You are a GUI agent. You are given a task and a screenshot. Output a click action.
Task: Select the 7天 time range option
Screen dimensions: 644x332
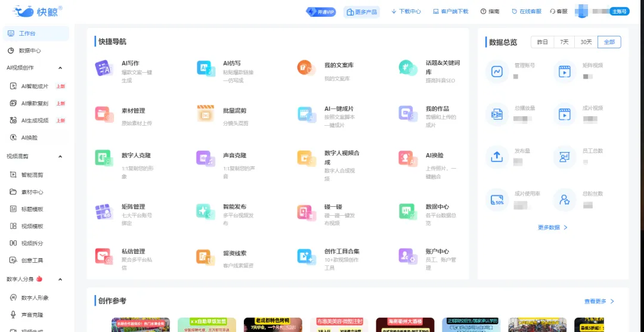(x=565, y=42)
